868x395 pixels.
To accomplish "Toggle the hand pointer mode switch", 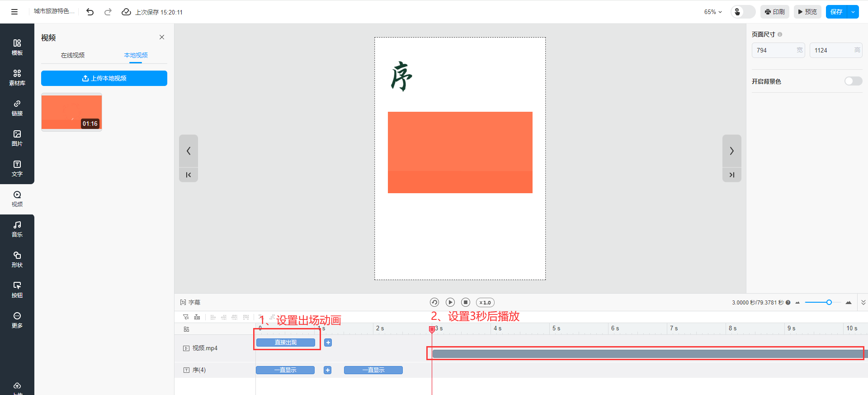I will pos(743,12).
